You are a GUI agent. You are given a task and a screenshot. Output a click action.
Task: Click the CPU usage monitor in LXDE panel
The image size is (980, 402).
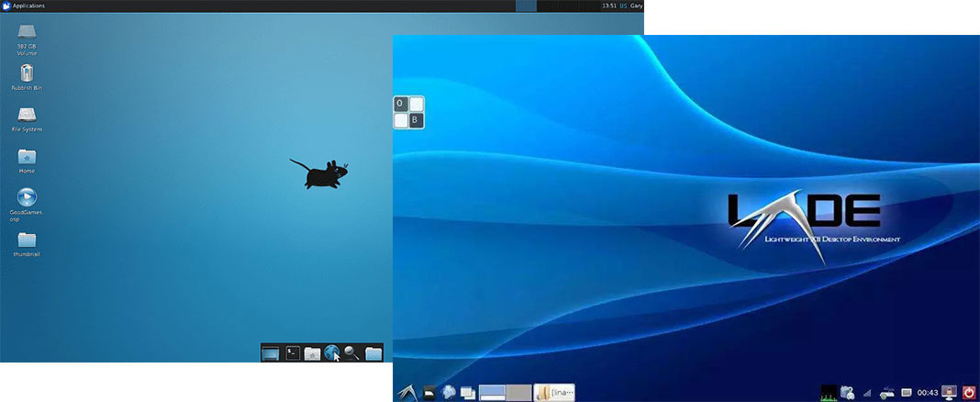pos(829,393)
